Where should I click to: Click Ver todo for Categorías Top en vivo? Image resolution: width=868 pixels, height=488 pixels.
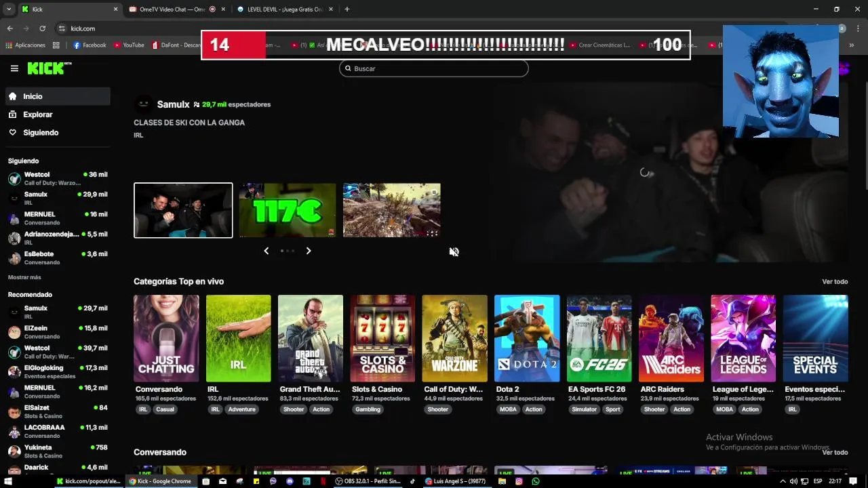pos(835,281)
